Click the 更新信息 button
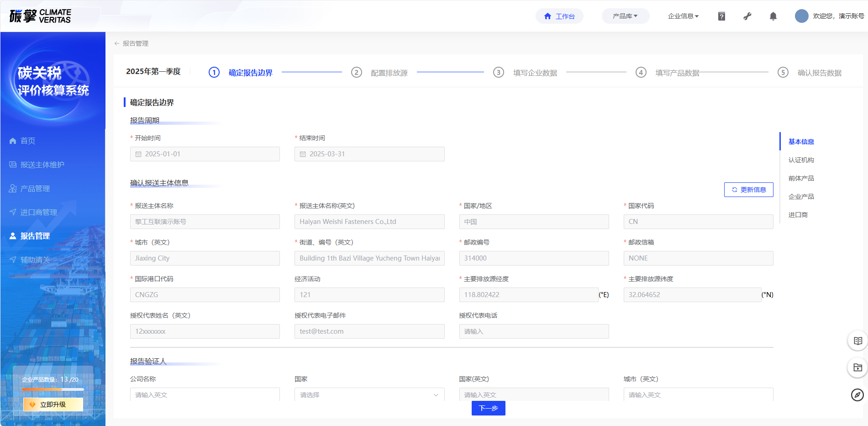 (748, 190)
